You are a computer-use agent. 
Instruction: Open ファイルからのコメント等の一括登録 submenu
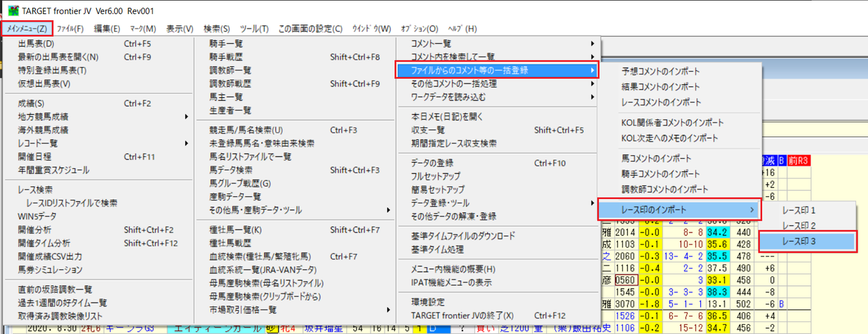tap(497, 70)
